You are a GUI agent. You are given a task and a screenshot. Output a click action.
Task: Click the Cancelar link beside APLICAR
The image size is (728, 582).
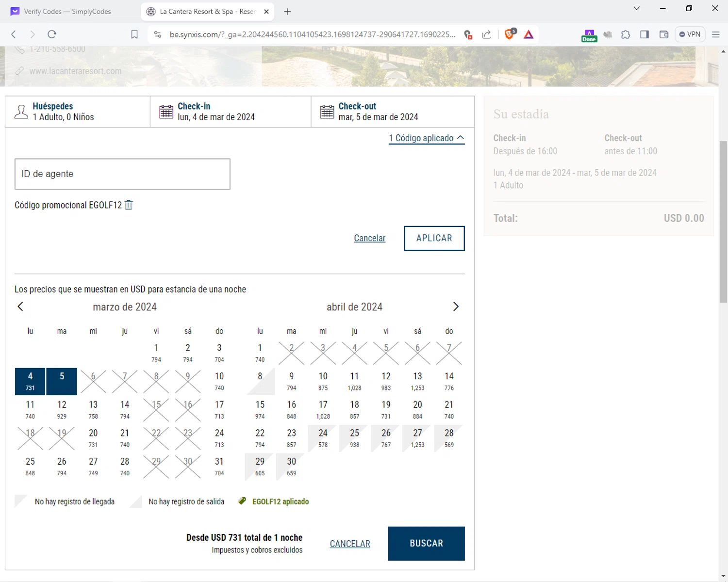pyautogui.click(x=370, y=238)
